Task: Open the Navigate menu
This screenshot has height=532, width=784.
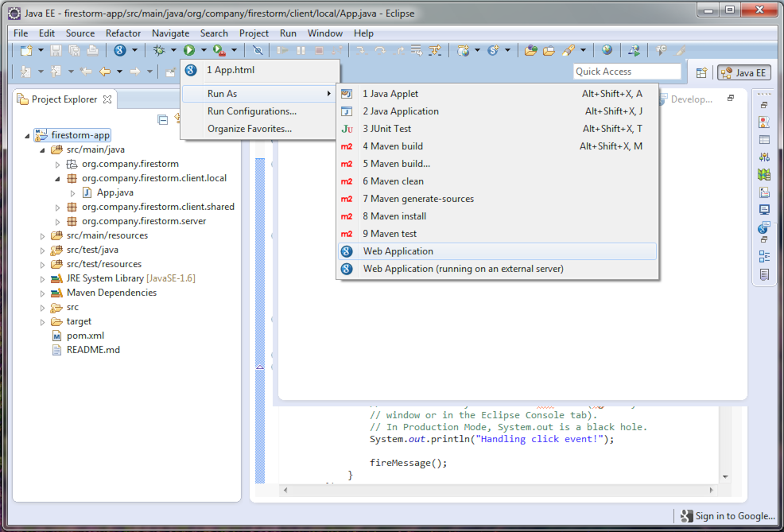Action: pyautogui.click(x=170, y=33)
